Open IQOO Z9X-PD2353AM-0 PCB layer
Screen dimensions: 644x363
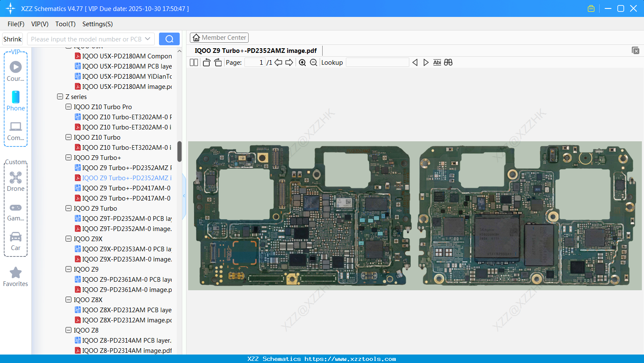[123, 249]
